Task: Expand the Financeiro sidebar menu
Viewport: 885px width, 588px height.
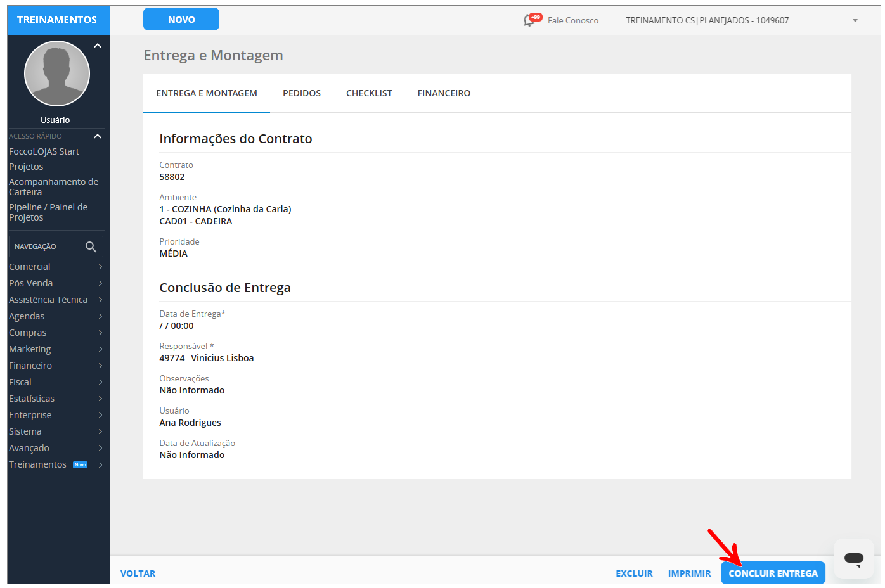Action: (x=56, y=366)
